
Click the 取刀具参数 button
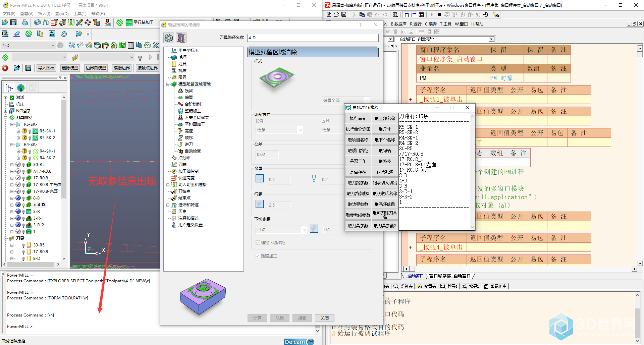click(358, 226)
